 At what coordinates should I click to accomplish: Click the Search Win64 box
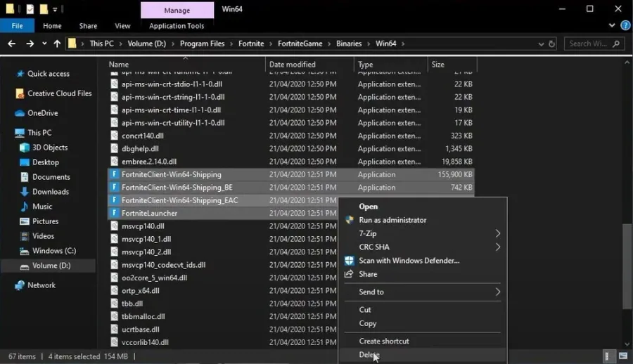594,44
